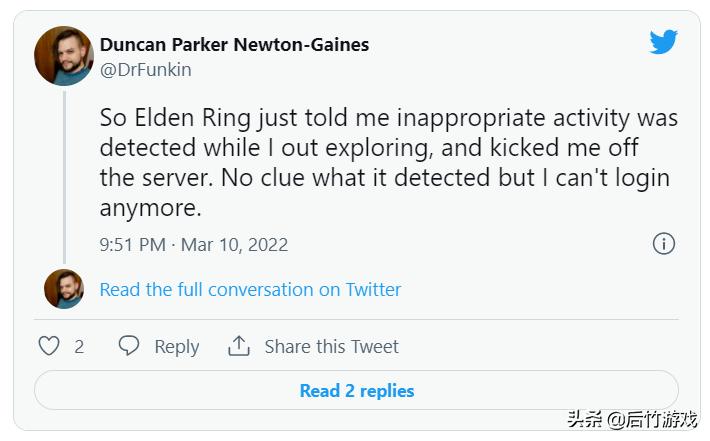Click small avatar beside the conversation link
710x441 pixels.
64,289
